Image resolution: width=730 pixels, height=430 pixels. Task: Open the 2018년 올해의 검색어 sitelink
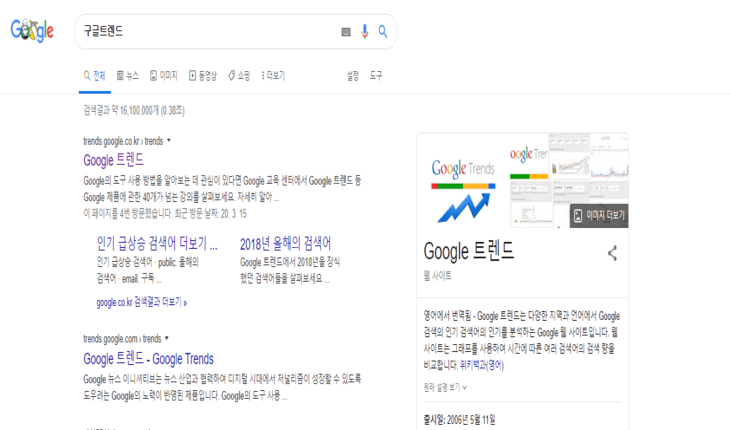(285, 243)
